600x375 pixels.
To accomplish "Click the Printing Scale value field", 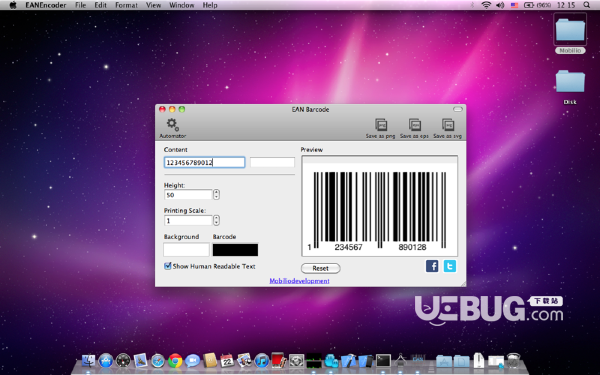I will click(188, 220).
